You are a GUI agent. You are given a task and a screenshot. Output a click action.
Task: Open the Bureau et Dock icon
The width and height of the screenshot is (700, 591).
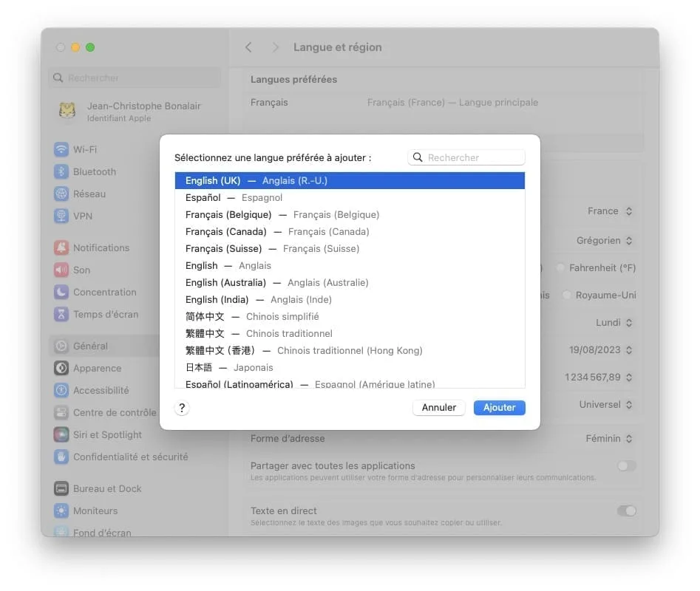[61, 488]
